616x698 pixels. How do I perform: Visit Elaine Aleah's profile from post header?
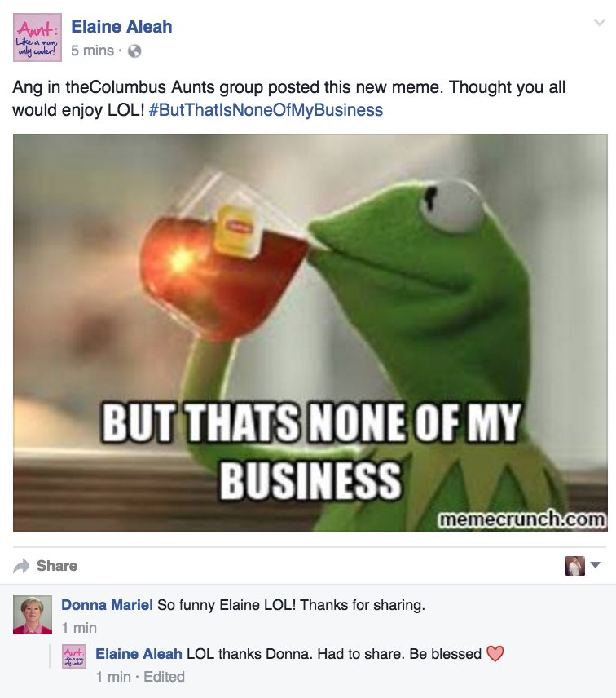(x=121, y=27)
